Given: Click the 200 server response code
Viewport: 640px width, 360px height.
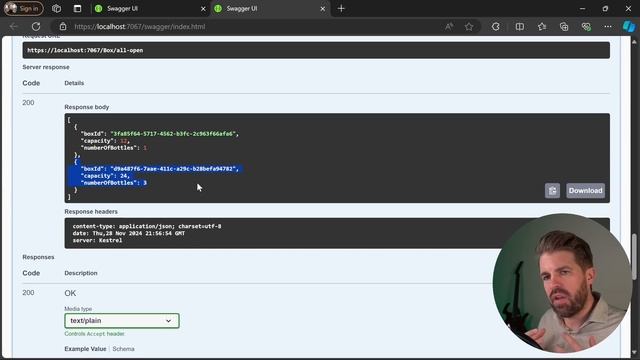Looking at the screenshot, I should tap(28, 103).
